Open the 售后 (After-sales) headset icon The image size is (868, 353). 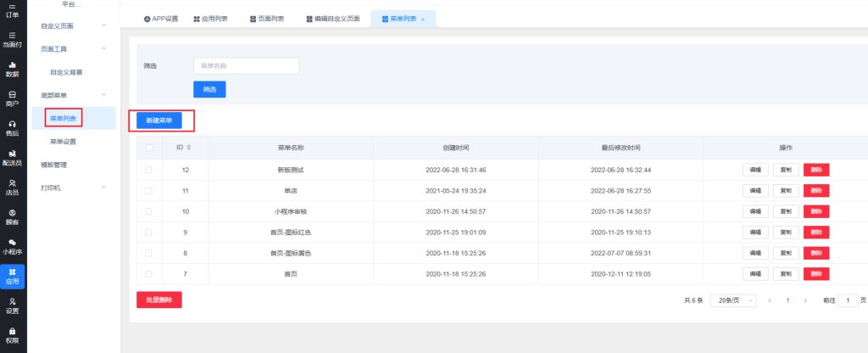[13, 127]
